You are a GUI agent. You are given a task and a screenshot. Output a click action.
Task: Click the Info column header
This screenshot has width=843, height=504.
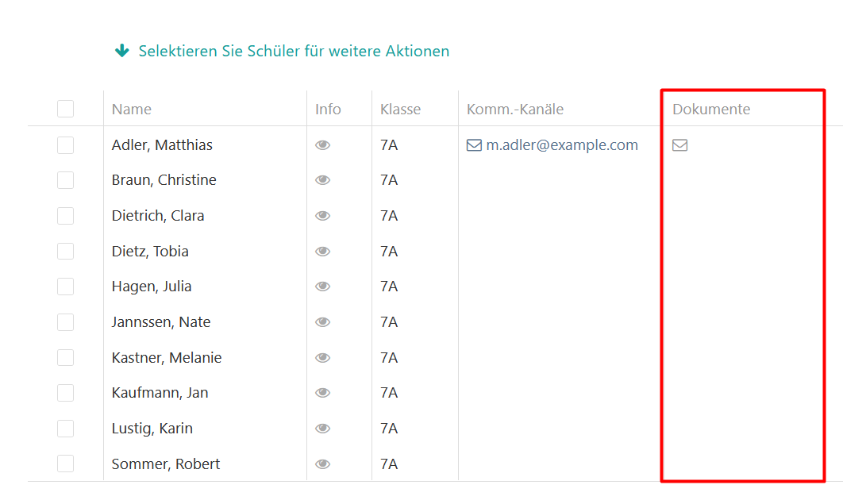[x=328, y=110]
